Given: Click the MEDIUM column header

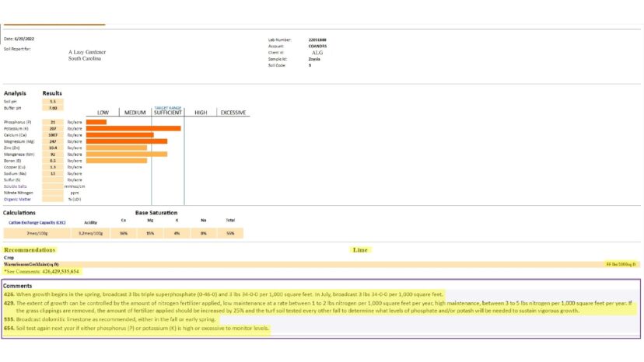Looking at the screenshot, I should coord(135,113).
